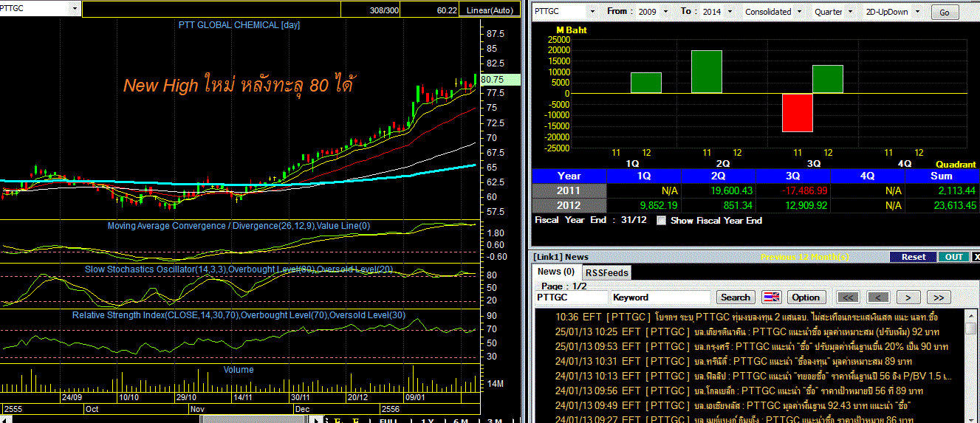Click the 23,613.45 sum cell

click(942, 205)
